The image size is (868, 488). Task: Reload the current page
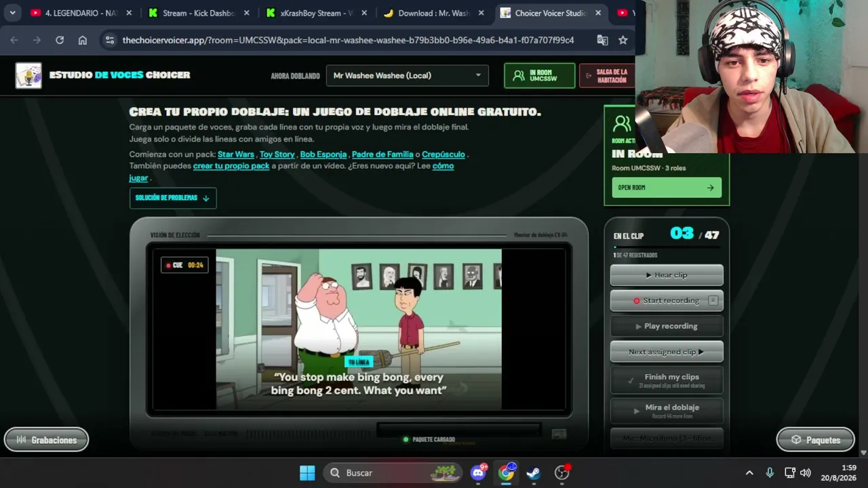60,40
